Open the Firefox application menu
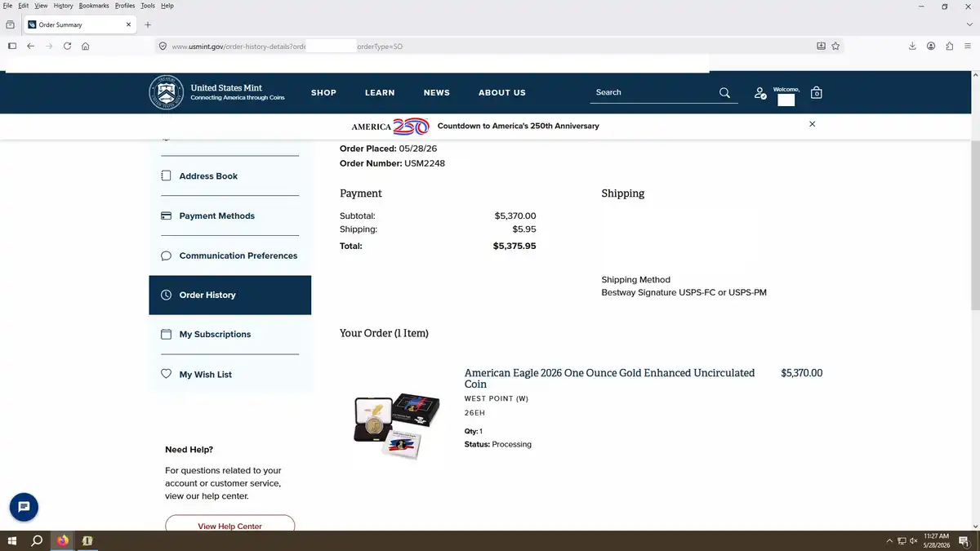The height and width of the screenshot is (551, 980). [968, 46]
